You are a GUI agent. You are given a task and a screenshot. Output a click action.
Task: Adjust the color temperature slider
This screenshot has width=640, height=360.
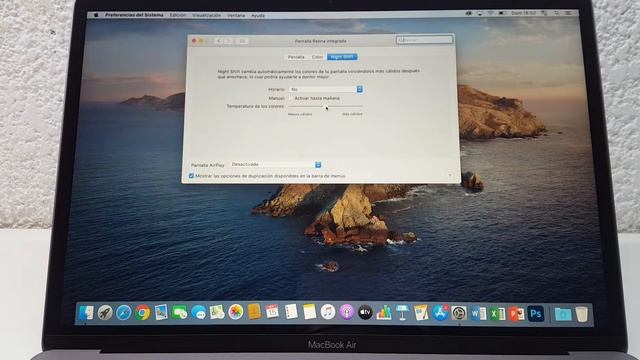coord(325,107)
